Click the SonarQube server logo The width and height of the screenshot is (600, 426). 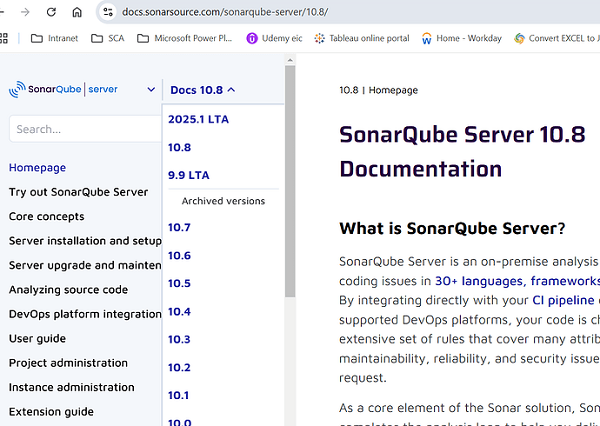pos(63,90)
